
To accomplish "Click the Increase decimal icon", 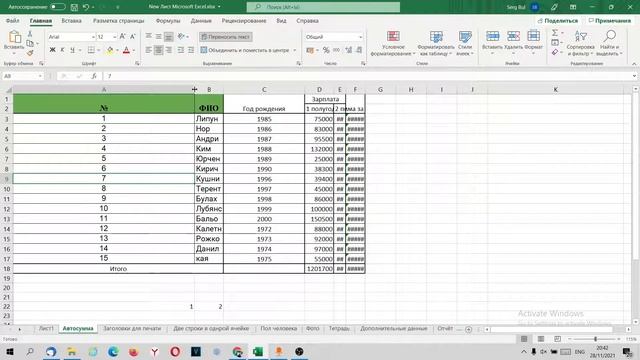I will click(349, 50).
